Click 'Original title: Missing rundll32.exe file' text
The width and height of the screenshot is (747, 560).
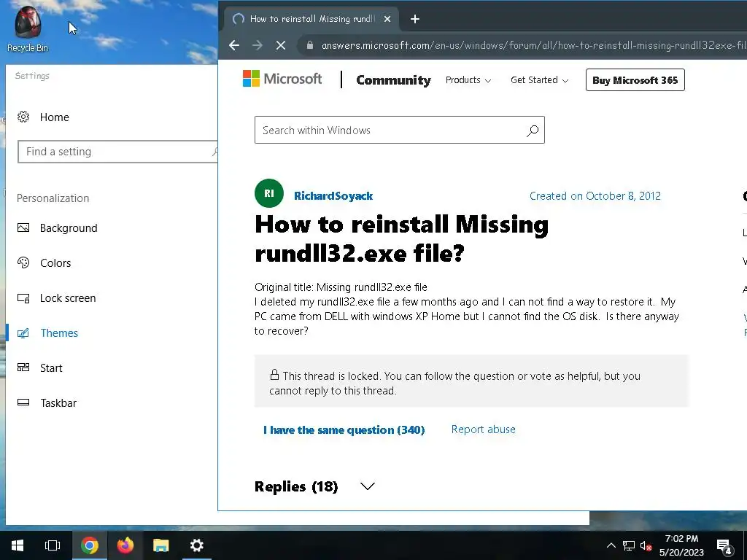click(x=341, y=287)
